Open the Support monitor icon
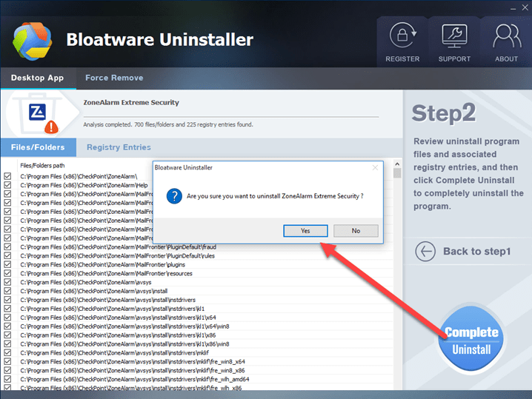 click(454, 36)
